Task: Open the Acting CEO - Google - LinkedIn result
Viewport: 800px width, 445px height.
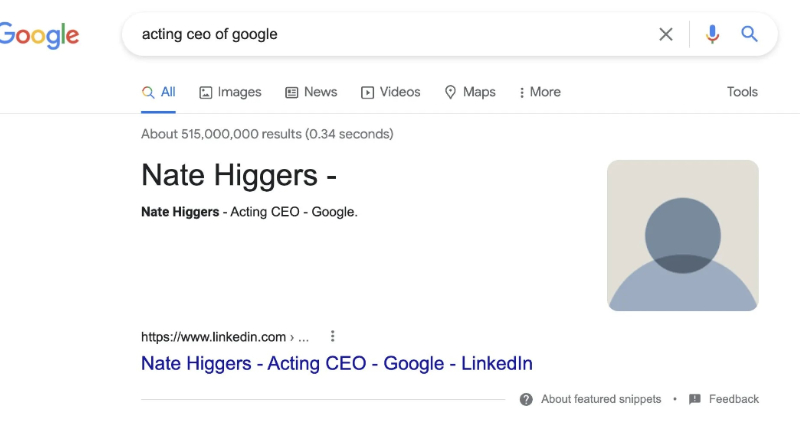Action: point(337,363)
